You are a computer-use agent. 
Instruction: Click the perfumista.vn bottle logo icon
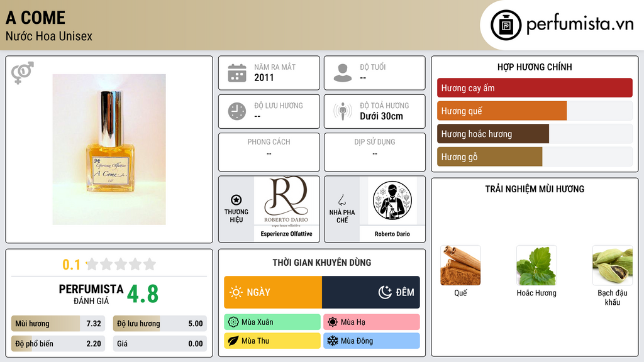point(506,25)
